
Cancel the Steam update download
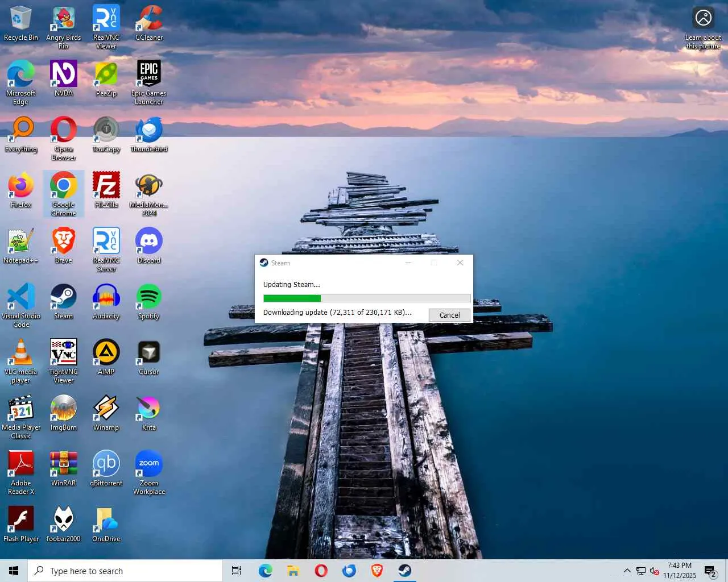[x=449, y=315]
